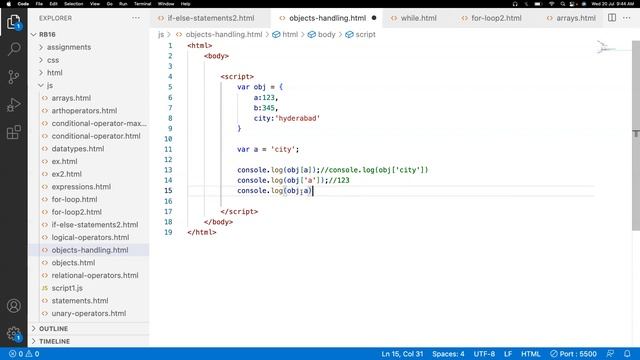
Task: Open the Run menu
Action: click(123, 4)
